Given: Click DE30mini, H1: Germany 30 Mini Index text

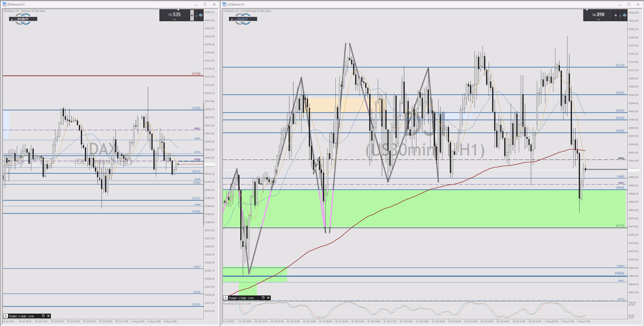Looking at the screenshot, I should click(x=25, y=11).
